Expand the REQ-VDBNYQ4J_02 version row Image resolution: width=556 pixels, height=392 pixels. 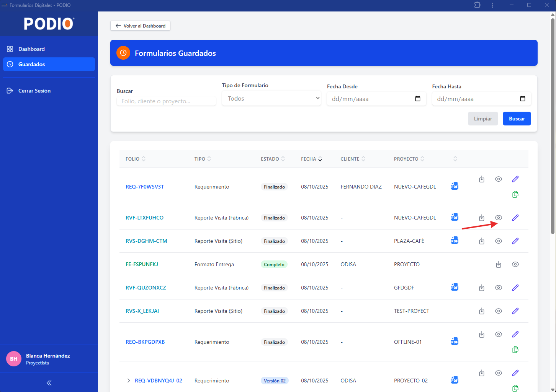point(129,381)
